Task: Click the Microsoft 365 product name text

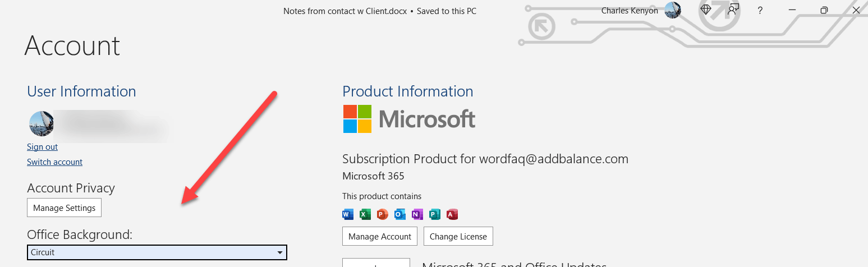Action: pyautogui.click(x=373, y=176)
